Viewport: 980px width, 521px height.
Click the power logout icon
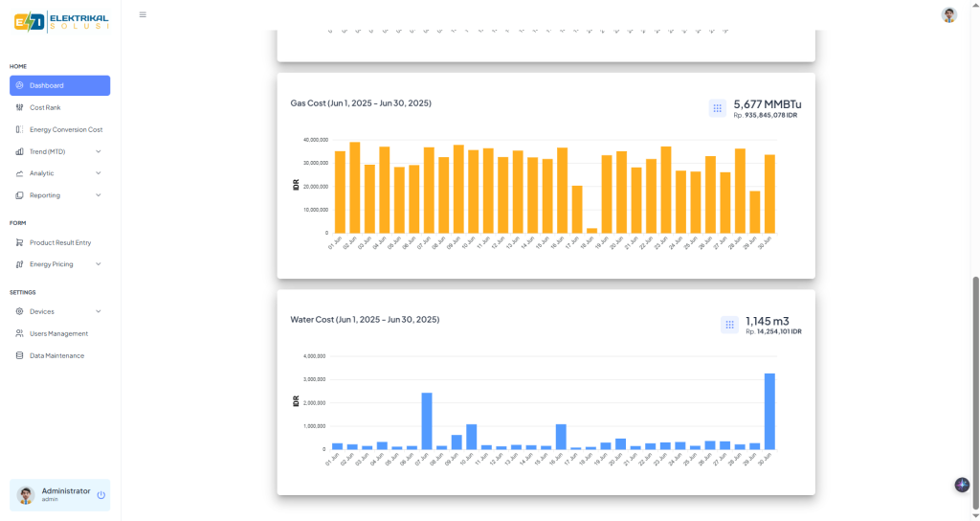100,495
